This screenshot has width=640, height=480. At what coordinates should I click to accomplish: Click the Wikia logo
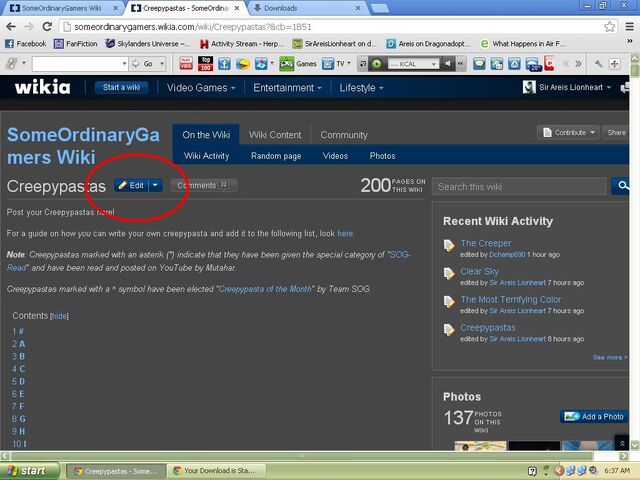(42, 87)
